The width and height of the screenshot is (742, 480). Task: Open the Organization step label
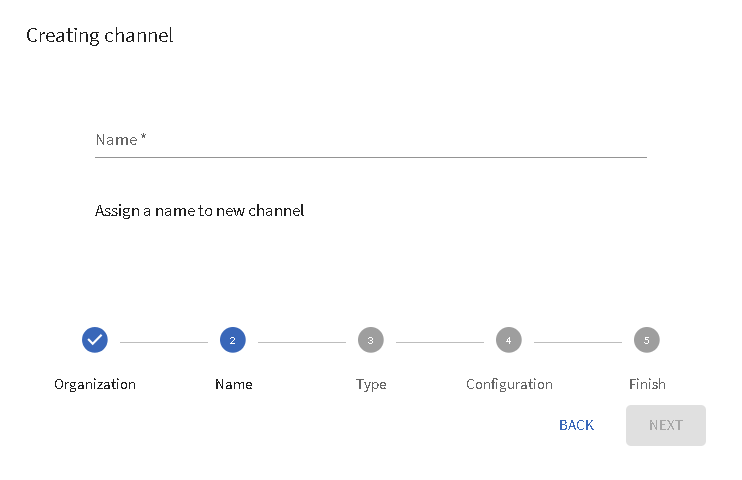[x=95, y=384]
